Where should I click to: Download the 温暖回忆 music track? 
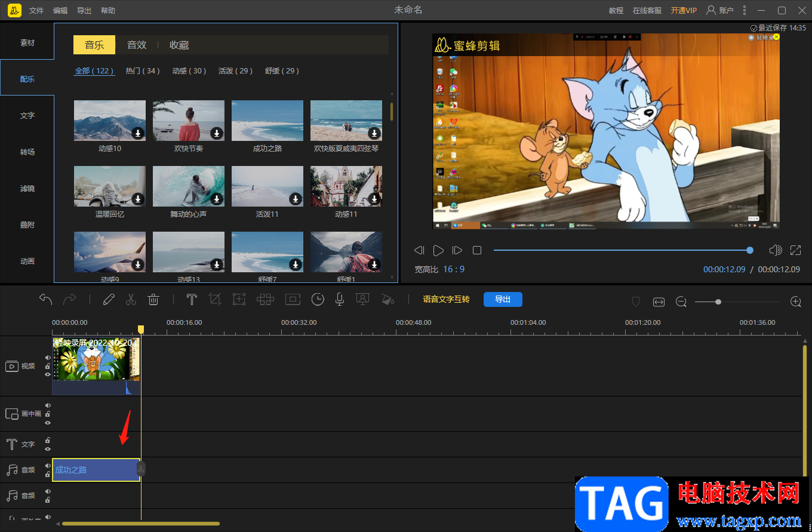click(x=138, y=199)
